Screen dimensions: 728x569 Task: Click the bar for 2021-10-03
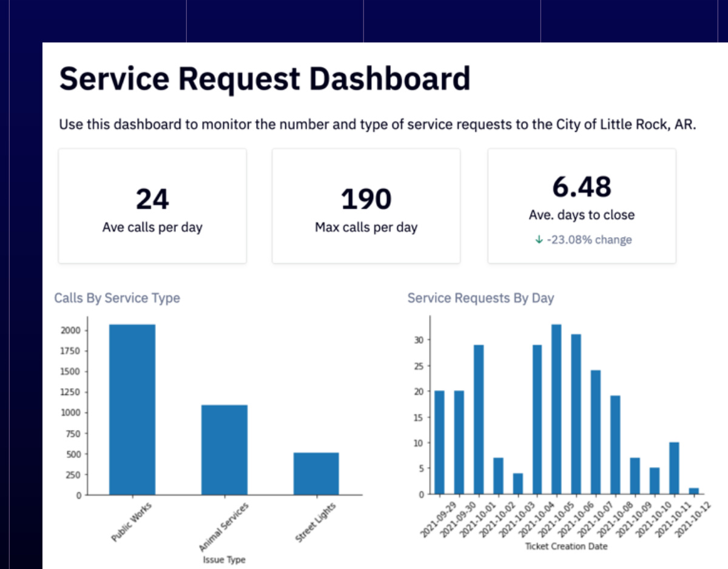click(517, 483)
